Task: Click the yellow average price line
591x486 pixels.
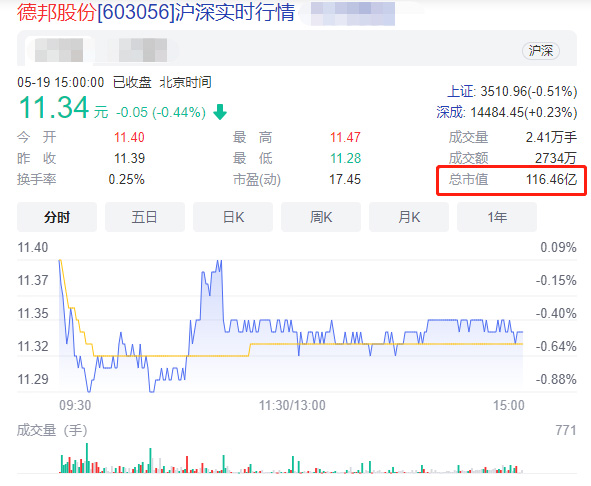Action: (384, 344)
